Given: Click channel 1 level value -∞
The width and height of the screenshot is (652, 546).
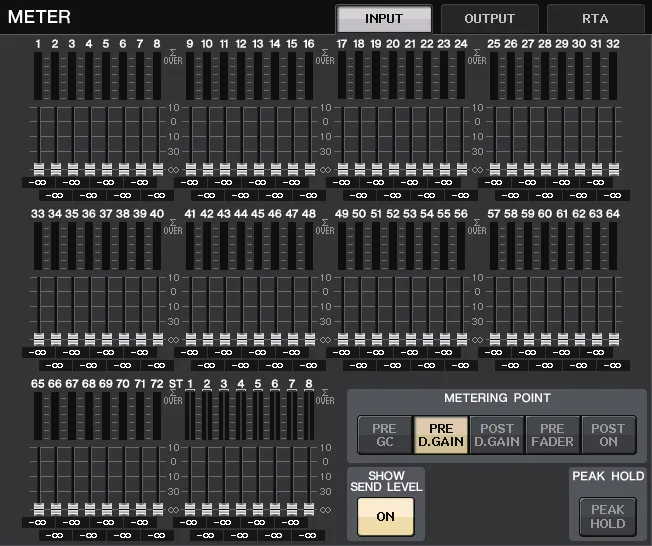Looking at the screenshot, I should 38,183.
